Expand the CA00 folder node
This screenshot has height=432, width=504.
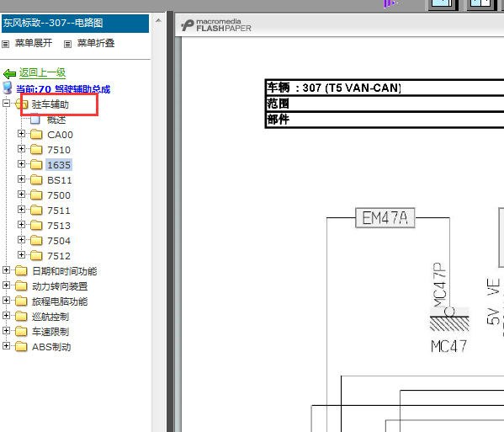click(x=21, y=134)
